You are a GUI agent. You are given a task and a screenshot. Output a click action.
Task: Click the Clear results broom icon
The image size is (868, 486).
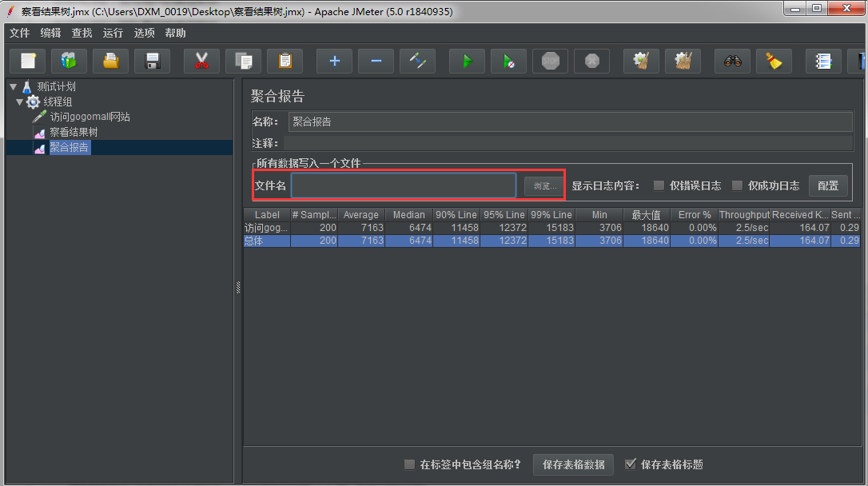[641, 61]
